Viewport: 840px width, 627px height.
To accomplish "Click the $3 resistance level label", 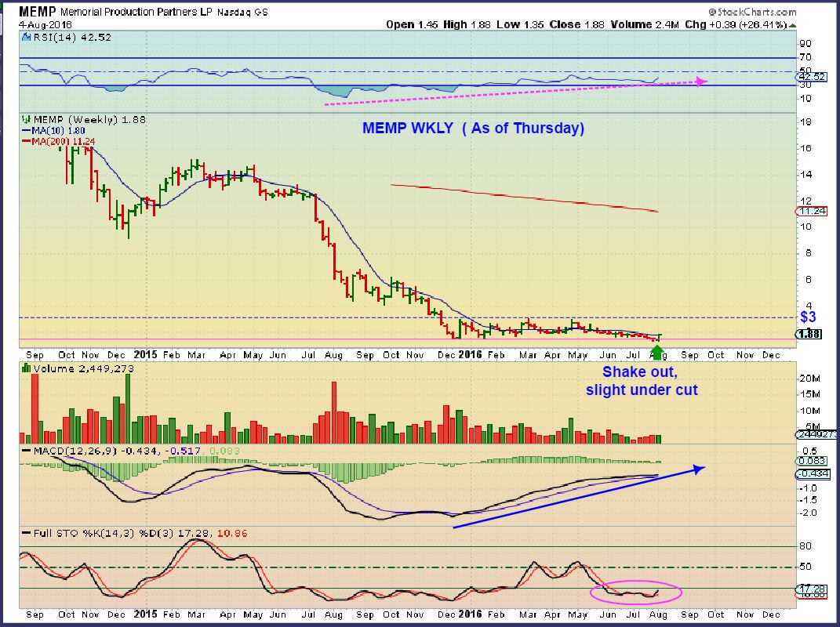I will tap(808, 317).
